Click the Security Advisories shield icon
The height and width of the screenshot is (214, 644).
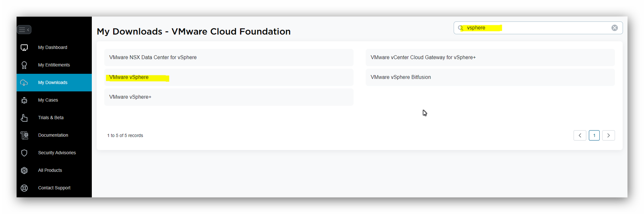coord(24,153)
